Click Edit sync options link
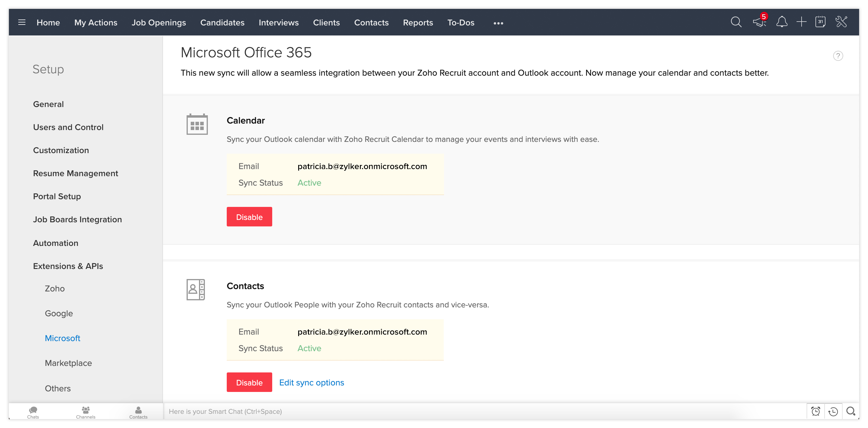Image resolution: width=868 pixels, height=428 pixels. pos(311,382)
